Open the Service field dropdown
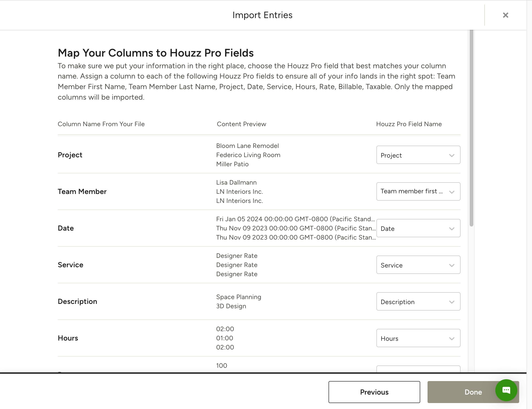532x409 pixels. 418,265
